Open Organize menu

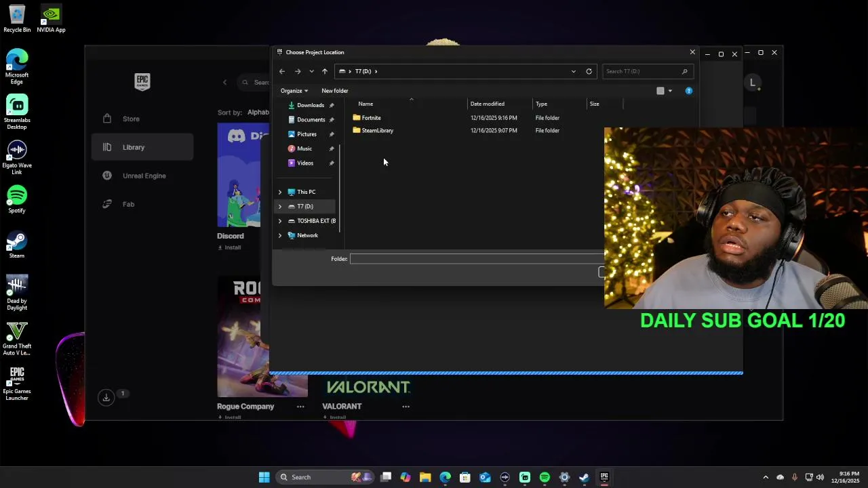tap(294, 91)
